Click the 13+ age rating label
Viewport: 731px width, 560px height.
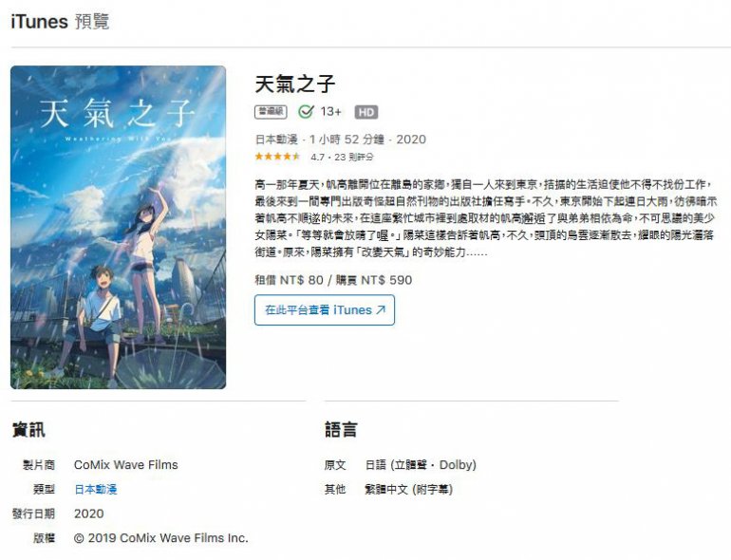[x=331, y=112]
